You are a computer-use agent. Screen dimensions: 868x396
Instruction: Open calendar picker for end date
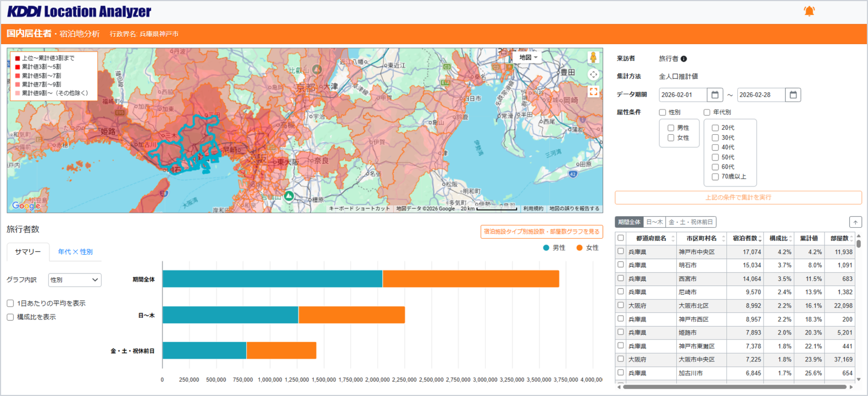[x=793, y=95]
